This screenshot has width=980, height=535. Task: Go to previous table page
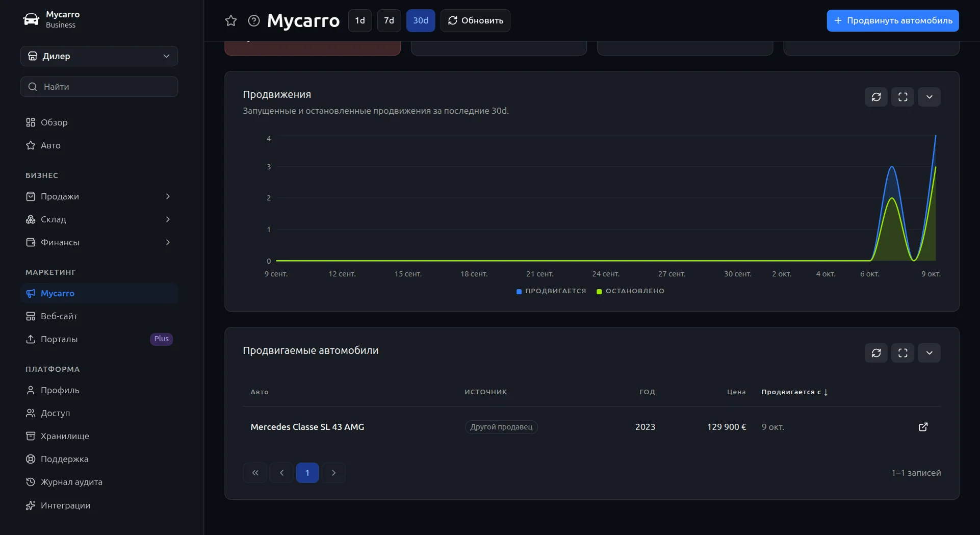[x=282, y=473]
